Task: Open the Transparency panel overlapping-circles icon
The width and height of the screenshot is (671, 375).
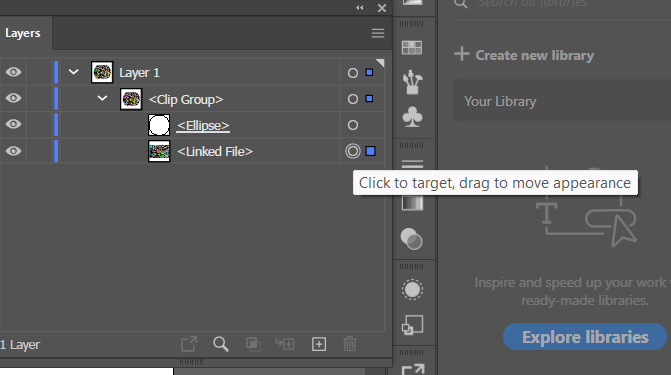Action: click(x=412, y=238)
